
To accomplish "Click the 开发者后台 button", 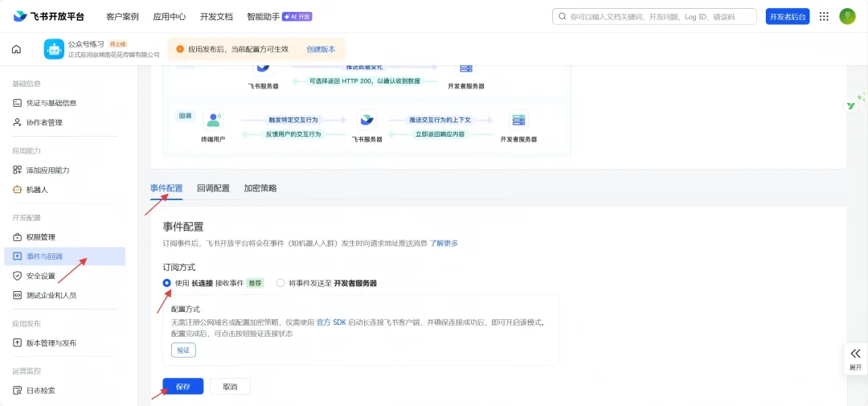I will tap(788, 17).
